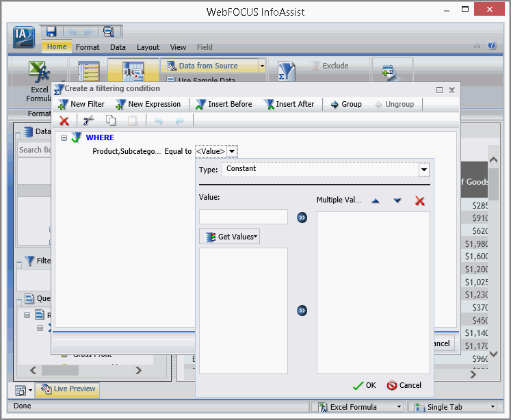511x420 pixels.
Task: Open the Data from Source dropdown arrow
Action: click(x=262, y=66)
